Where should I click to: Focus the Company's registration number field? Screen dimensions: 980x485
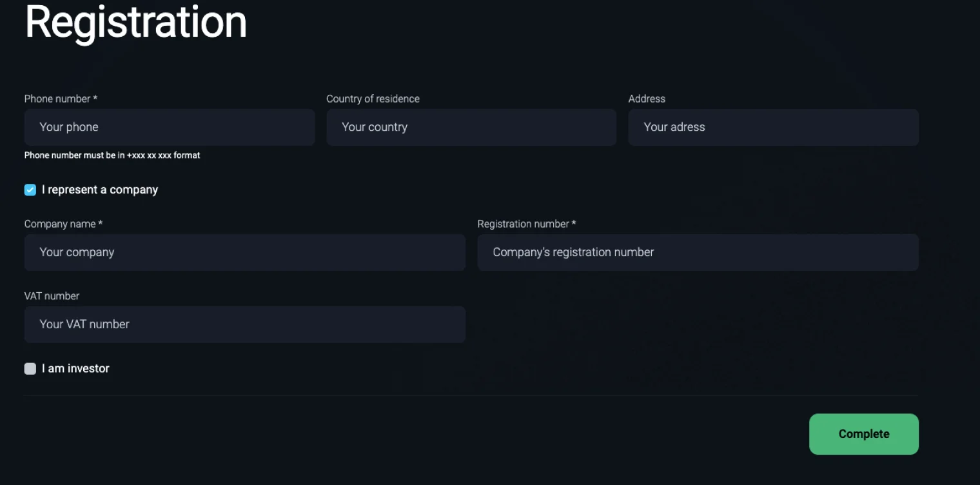(698, 252)
